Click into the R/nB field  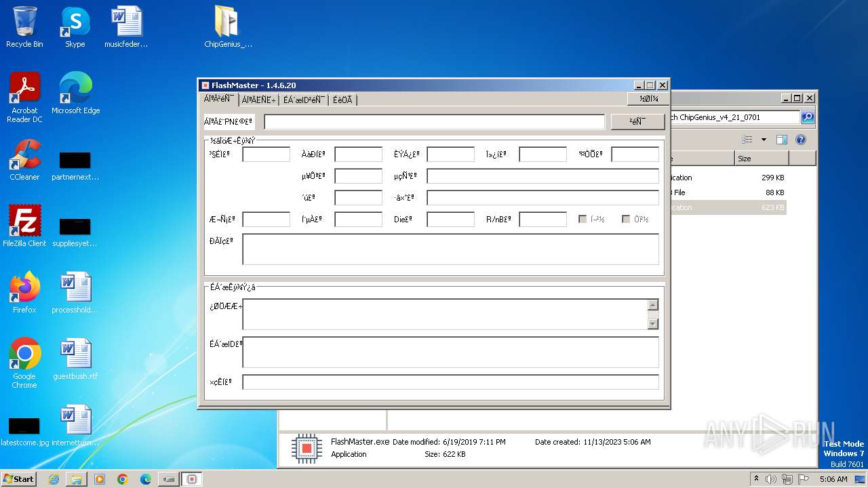(542, 219)
